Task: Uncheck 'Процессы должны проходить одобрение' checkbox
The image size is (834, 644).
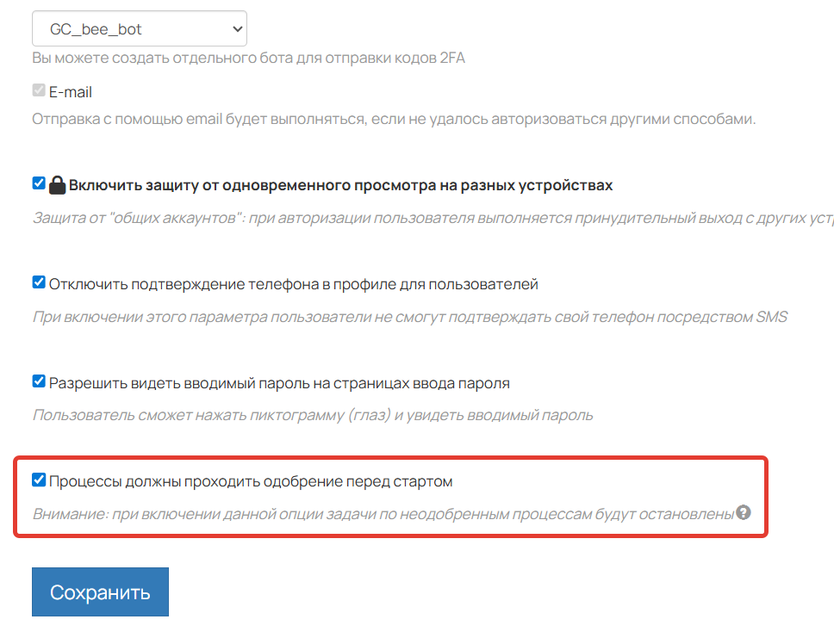Action: coord(39,480)
